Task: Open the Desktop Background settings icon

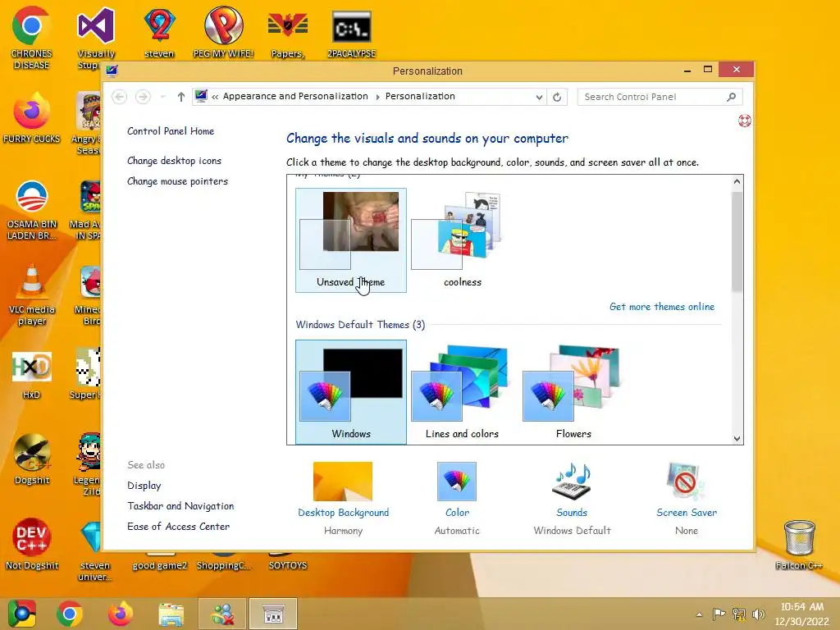Action: 343,481
